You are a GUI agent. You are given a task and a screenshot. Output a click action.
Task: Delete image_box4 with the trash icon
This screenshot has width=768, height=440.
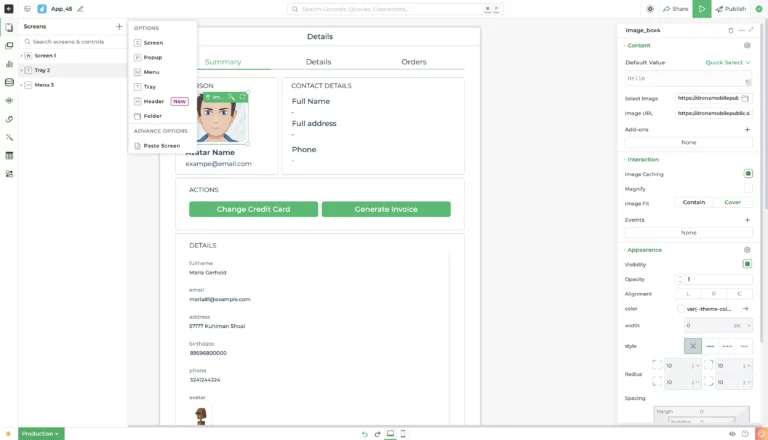pyautogui.click(x=731, y=30)
